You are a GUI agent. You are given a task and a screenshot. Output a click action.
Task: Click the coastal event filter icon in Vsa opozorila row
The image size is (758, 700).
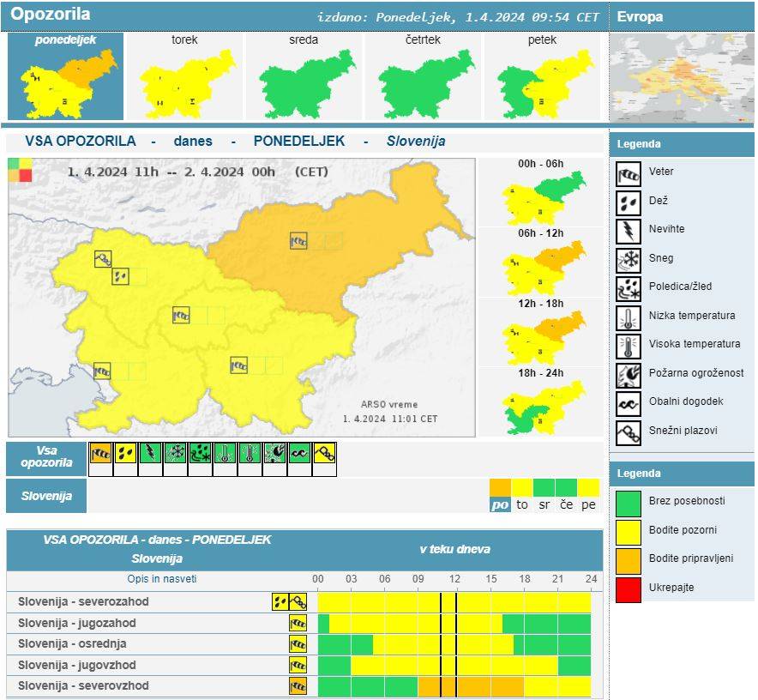[299, 454]
